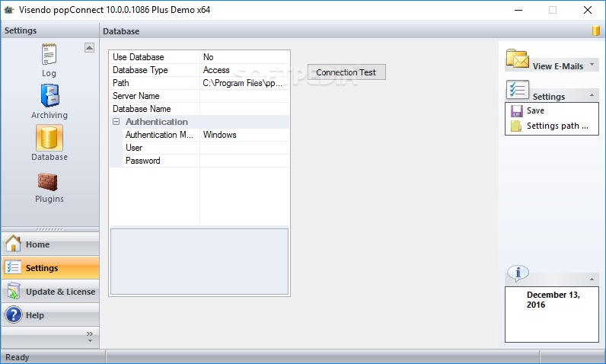Click the Path property label
Image resolution: width=606 pixels, height=364 pixels.
point(121,83)
